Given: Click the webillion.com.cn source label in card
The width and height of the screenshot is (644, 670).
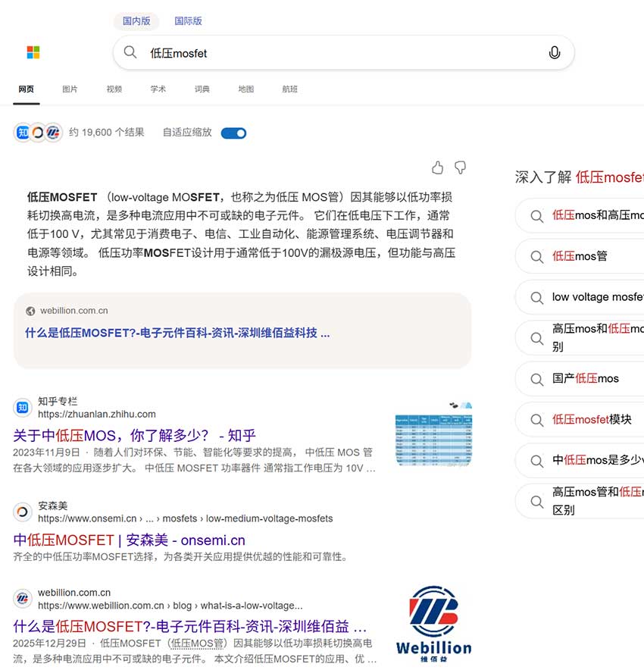Looking at the screenshot, I should (x=74, y=311).
